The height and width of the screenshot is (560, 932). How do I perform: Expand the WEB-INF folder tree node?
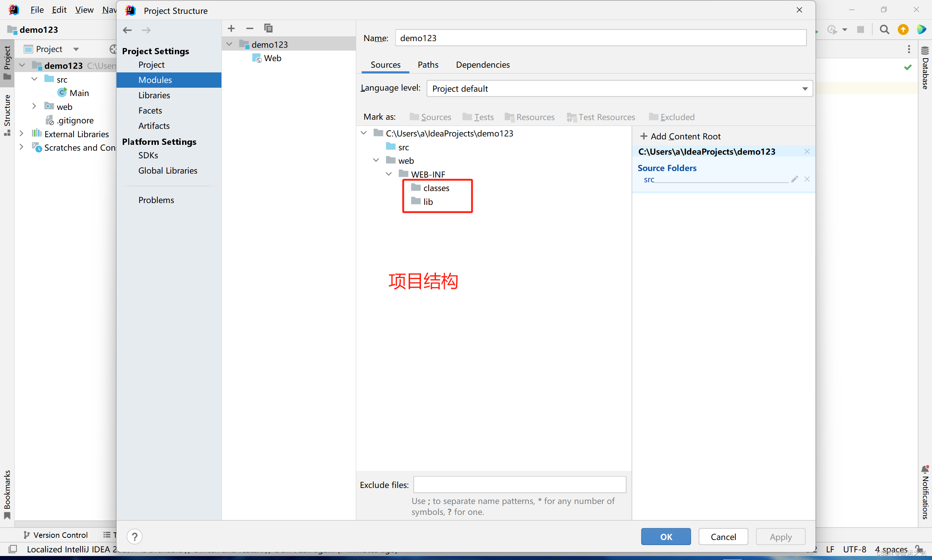click(x=389, y=174)
